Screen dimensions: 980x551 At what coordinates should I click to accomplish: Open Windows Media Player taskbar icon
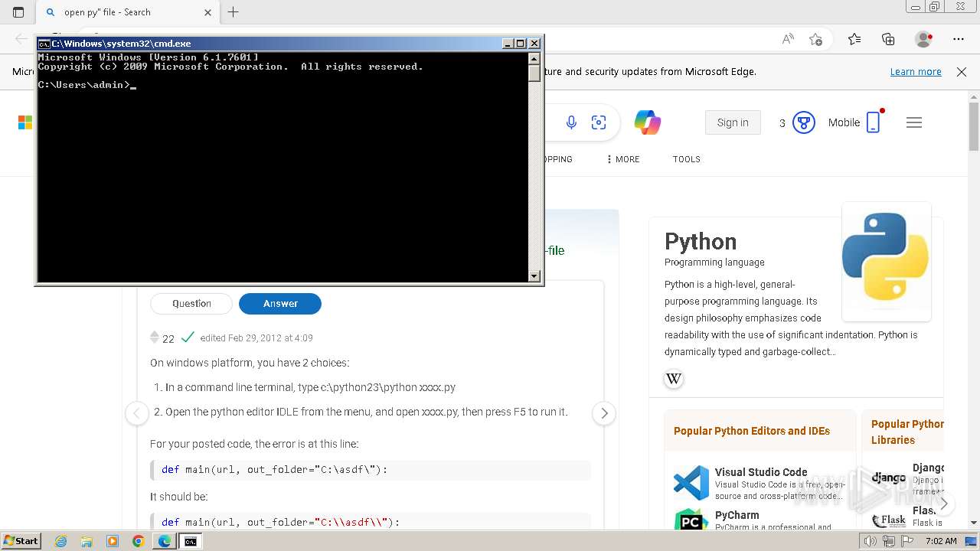(113, 541)
